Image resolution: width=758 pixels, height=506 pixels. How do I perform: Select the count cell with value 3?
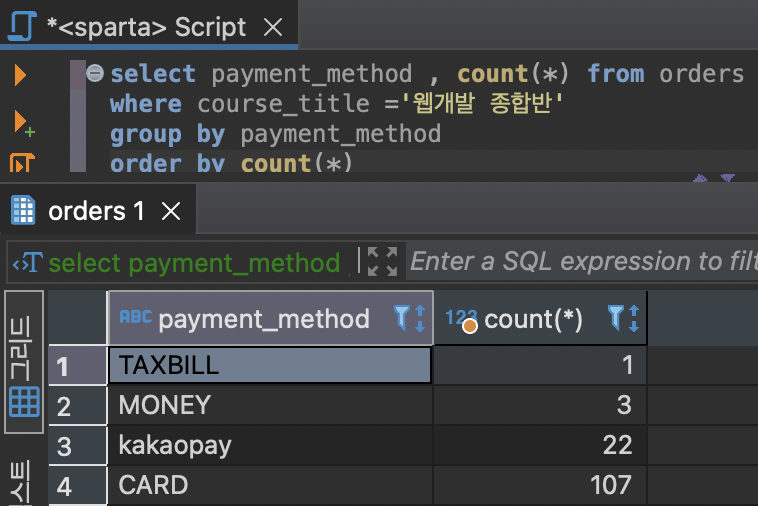pos(540,405)
